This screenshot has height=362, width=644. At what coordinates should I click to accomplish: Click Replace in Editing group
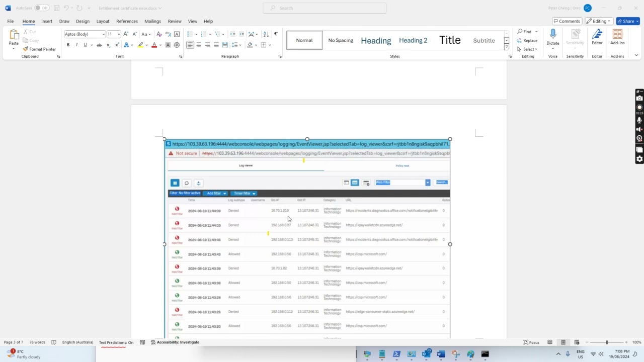[527, 41]
